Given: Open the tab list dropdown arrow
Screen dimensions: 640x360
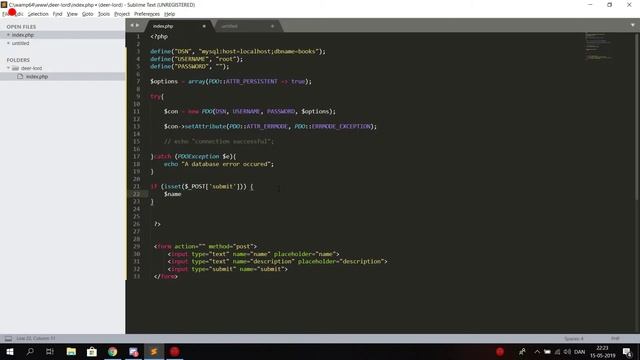Looking at the screenshot, I should 633,25.
